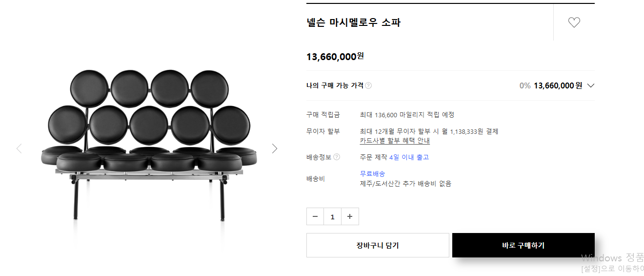Click the 넬슨 마시멜로우 소파 product title

click(x=353, y=22)
